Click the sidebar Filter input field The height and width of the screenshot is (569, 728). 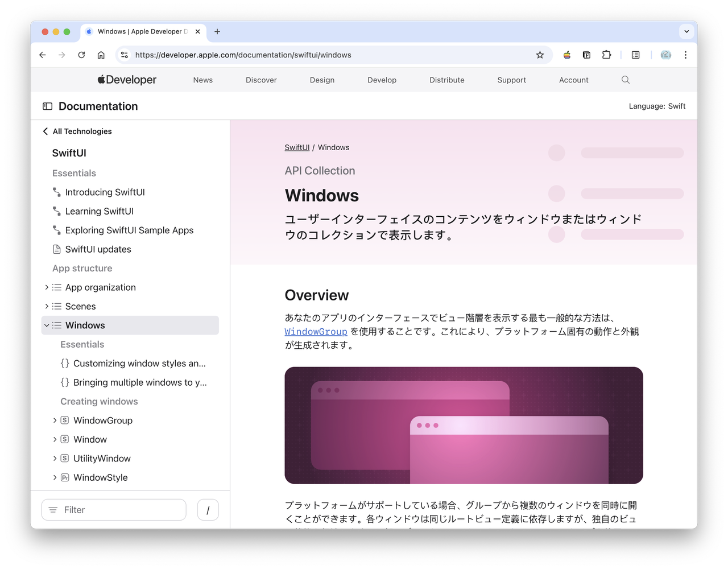click(114, 510)
